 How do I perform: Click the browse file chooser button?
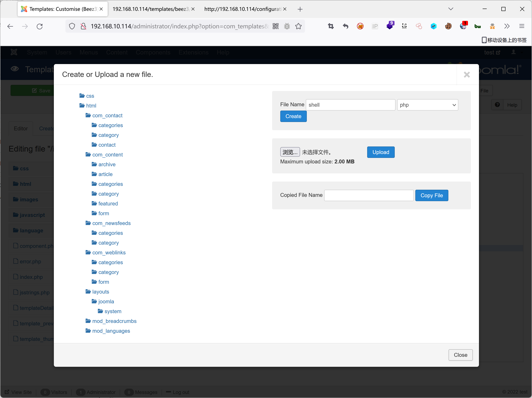pos(290,152)
